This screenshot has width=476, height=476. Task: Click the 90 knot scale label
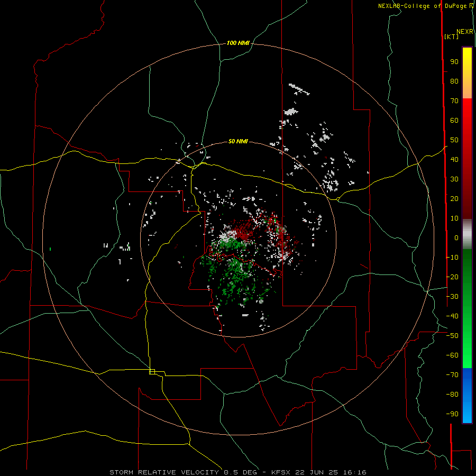pyautogui.click(x=454, y=62)
